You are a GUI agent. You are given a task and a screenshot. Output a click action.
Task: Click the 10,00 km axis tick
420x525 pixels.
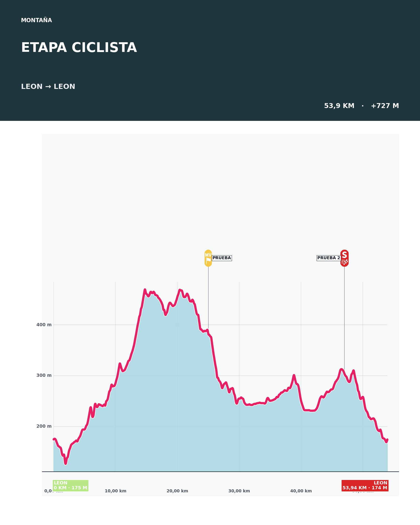pos(115,491)
